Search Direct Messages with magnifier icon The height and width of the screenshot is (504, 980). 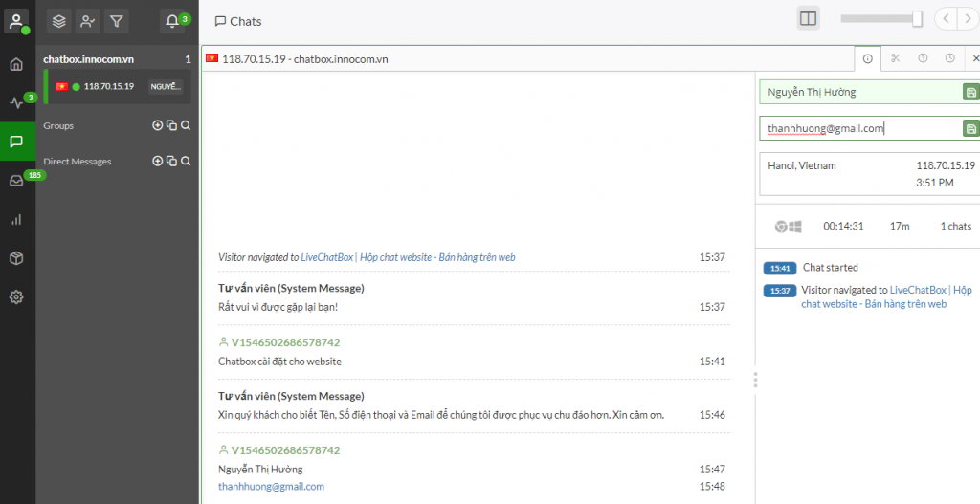point(186,161)
